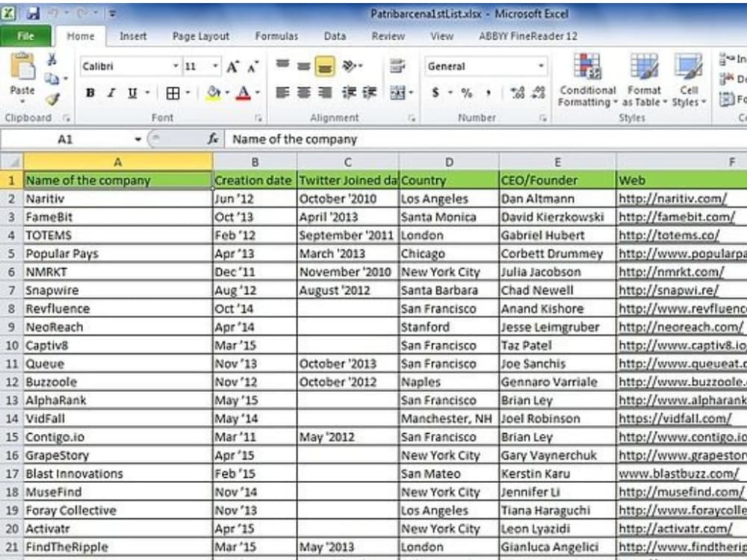
Task: Select cell containing Gary Vaynerchuk
Action: pyautogui.click(x=557, y=455)
